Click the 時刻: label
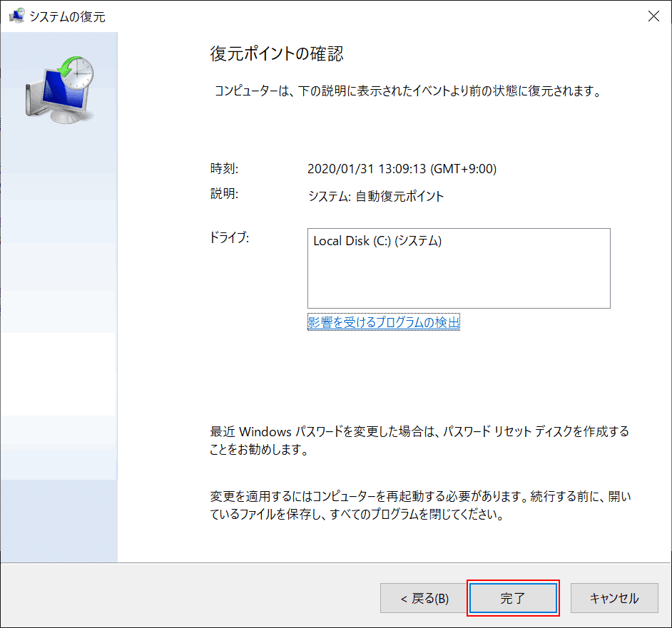Screen dimensions: 672x628 coord(224,168)
